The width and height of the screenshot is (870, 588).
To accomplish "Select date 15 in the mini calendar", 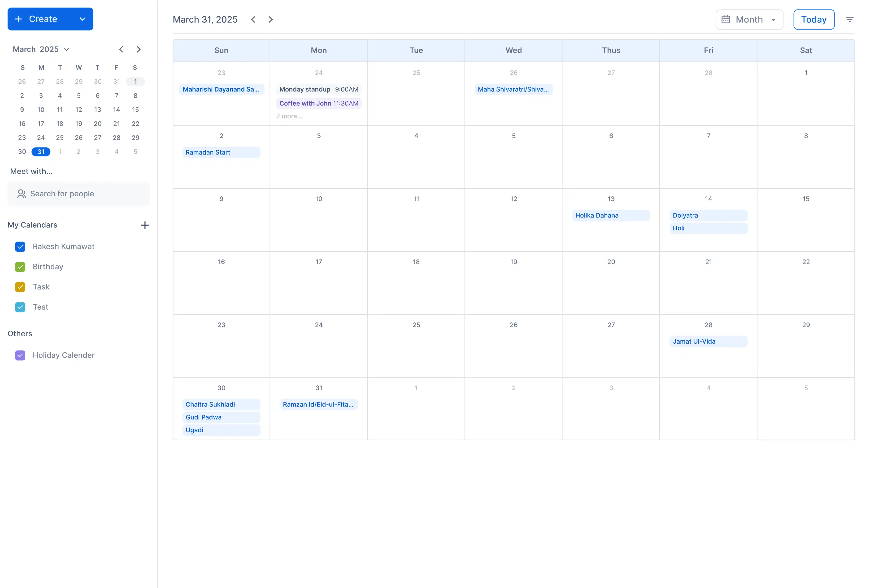I will coord(135,109).
